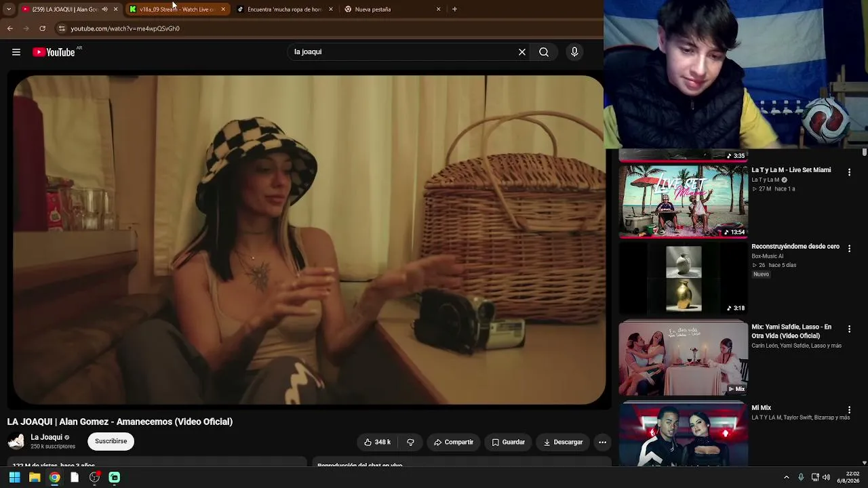Open the volume control in the tray
Viewport: 868px width, 488px height.
(826, 477)
